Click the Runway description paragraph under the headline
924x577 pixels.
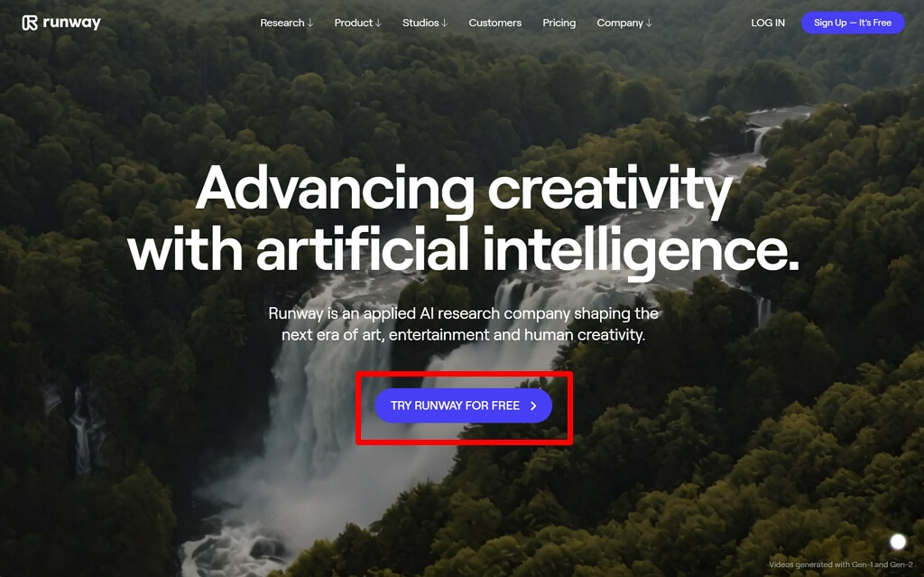pyautogui.click(x=463, y=324)
